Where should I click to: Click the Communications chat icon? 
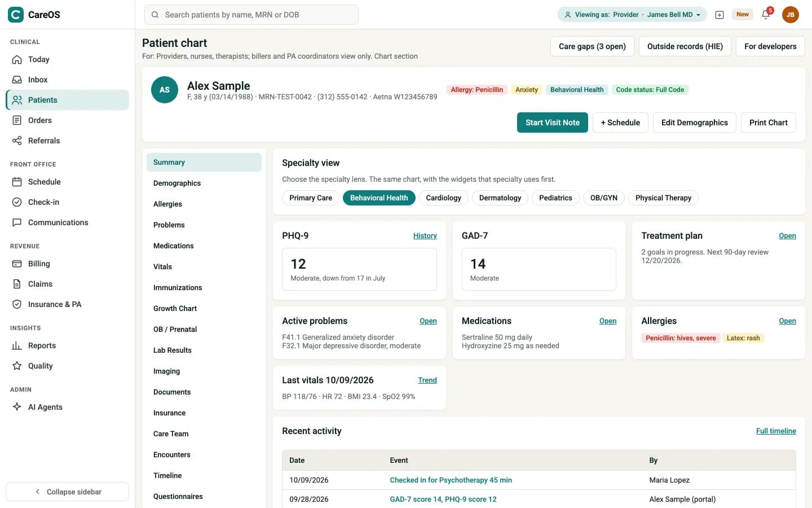point(17,222)
